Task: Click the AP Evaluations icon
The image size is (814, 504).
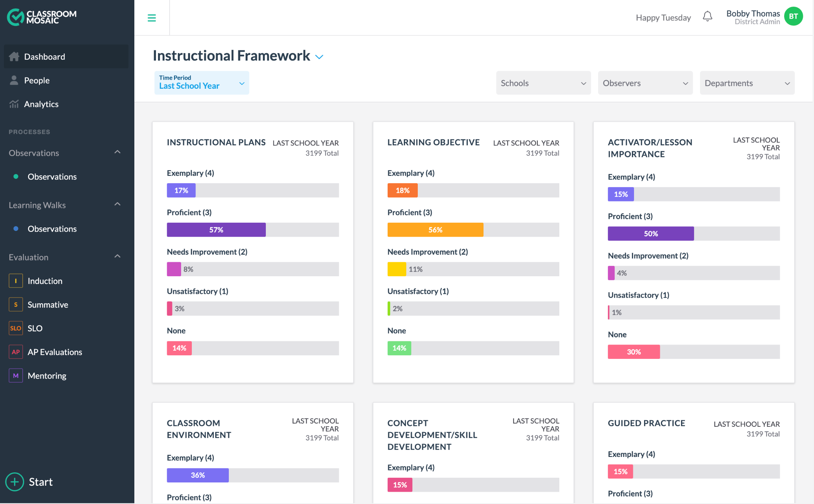Action: coord(15,352)
